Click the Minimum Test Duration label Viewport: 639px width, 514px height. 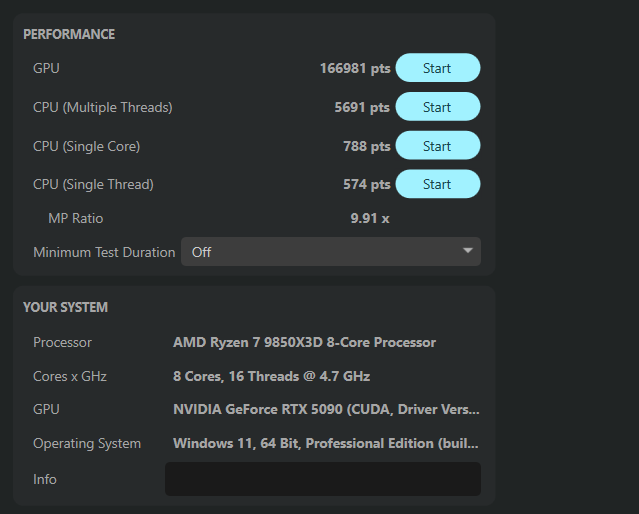click(104, 252)
